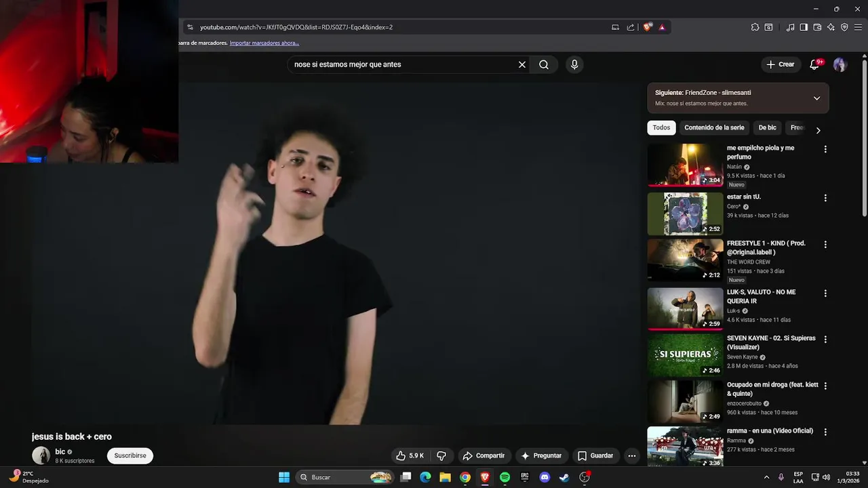Open 'SI SUPIERAS' green video thumbnail
Screen dimensions: 868x488
685,355
